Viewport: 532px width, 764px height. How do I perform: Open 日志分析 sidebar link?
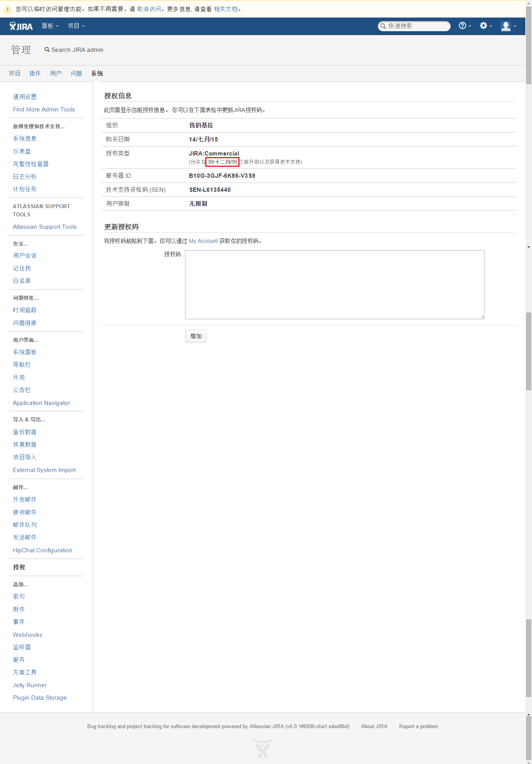coord(25,177)
